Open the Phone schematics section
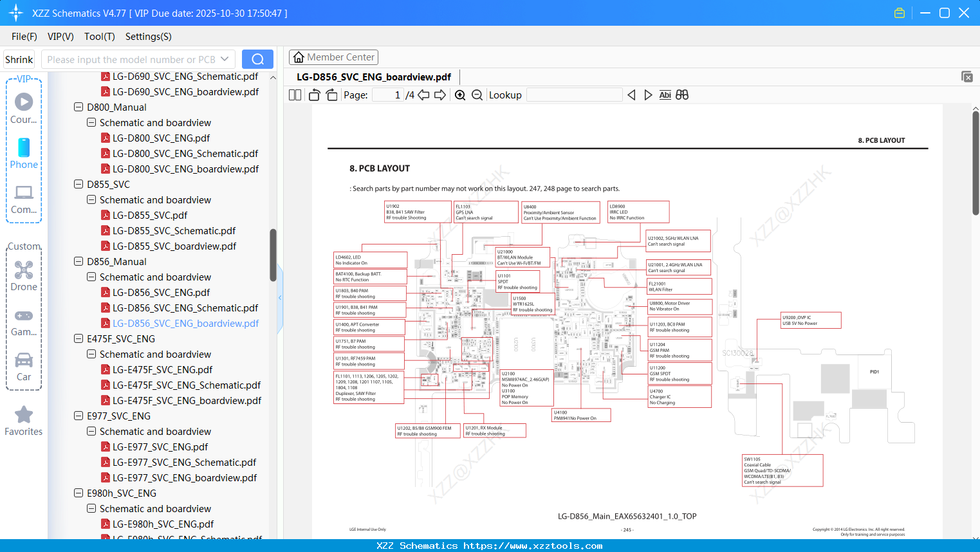The width and height of the screenshot is (980, 552). (24, 154)
